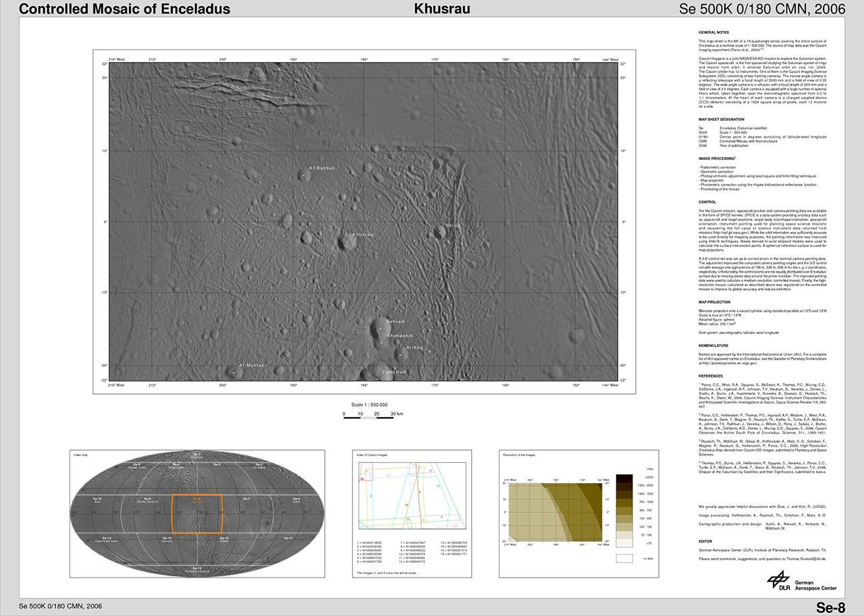This screenshot has height=616, width=864.
Task: Select the Zumurrud crater label
Action: pyautogui.click(x=394, y=372)
